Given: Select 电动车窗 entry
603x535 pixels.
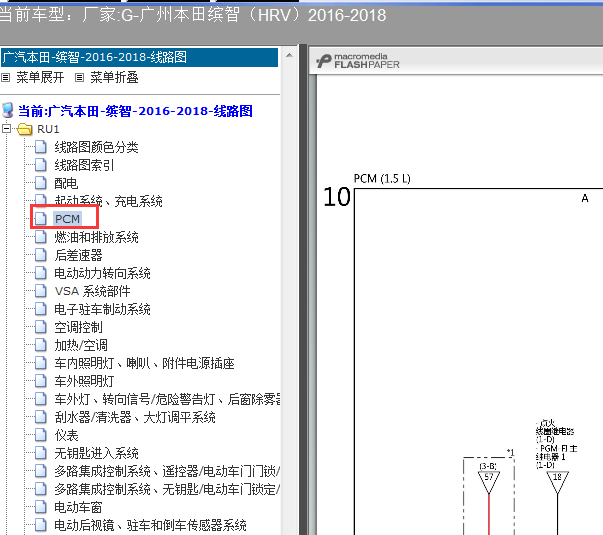Looking at the screenshot, I should [x=78, y=507].
